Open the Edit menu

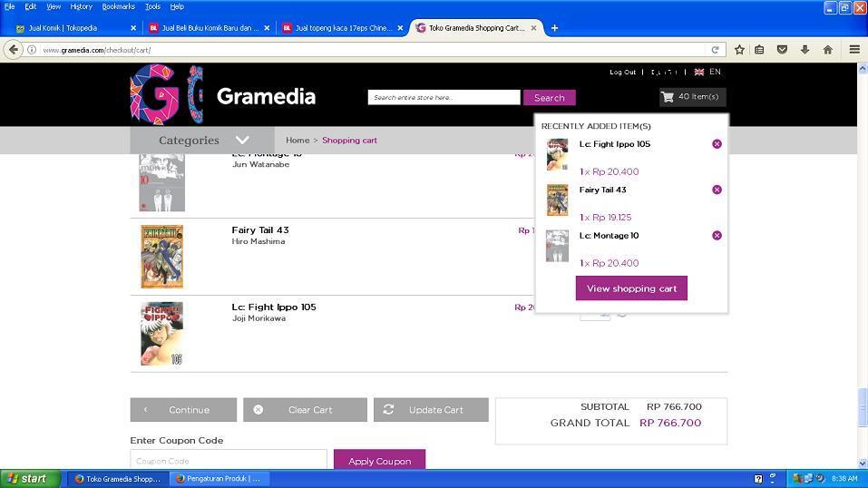31,6
